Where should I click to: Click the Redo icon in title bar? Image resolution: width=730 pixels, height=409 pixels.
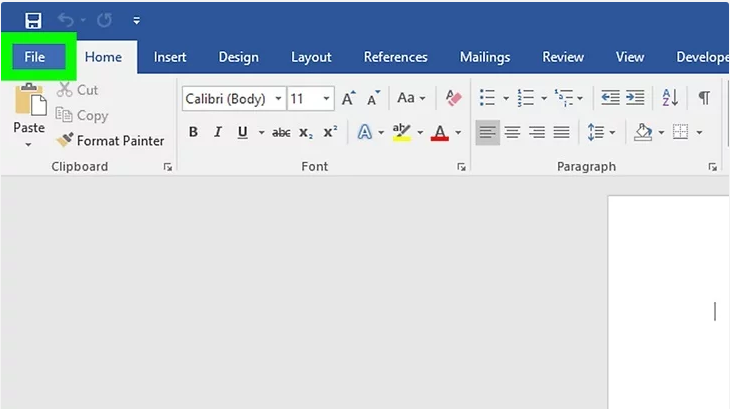pos(104,20)
